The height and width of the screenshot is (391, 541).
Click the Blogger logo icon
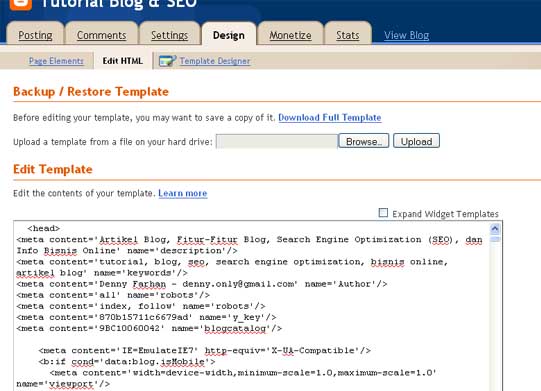(21, 4)
